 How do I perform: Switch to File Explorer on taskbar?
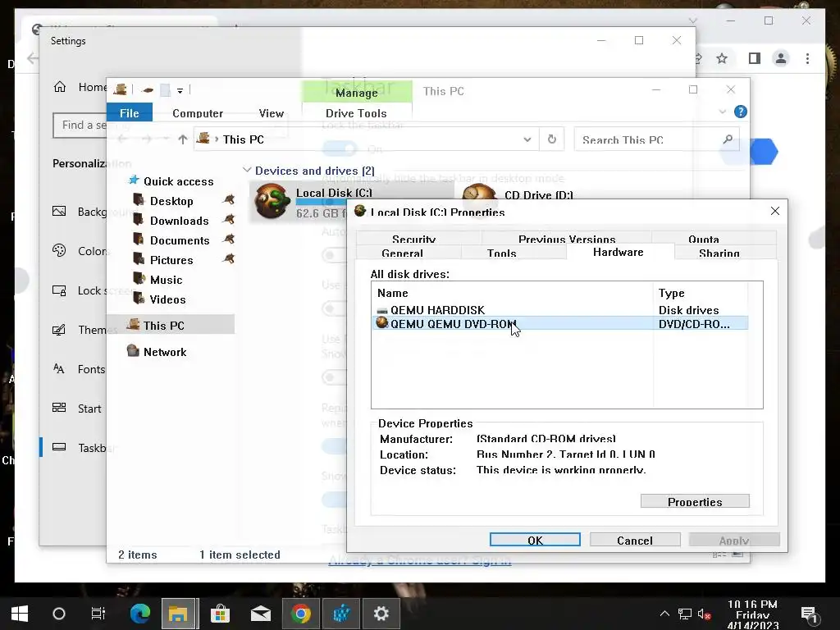tap(178, 614)
